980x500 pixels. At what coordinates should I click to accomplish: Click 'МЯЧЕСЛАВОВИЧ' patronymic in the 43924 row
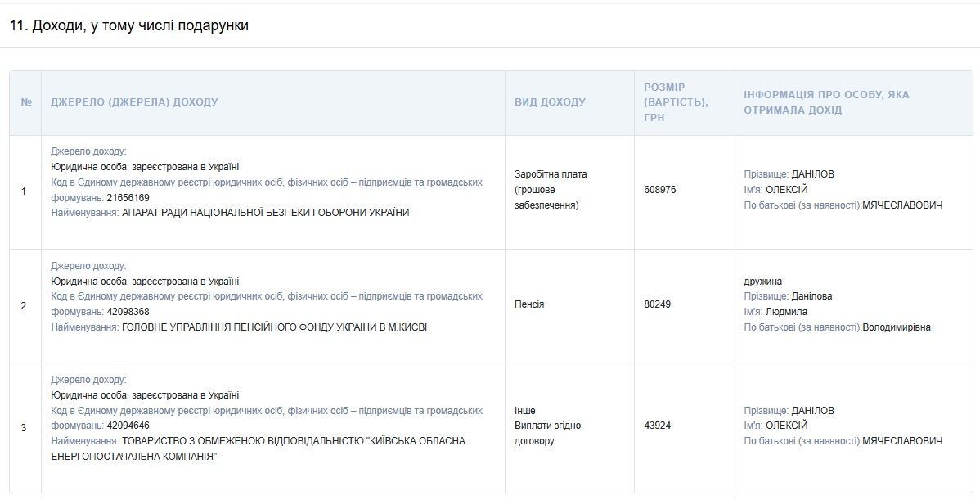coord(902,441)
